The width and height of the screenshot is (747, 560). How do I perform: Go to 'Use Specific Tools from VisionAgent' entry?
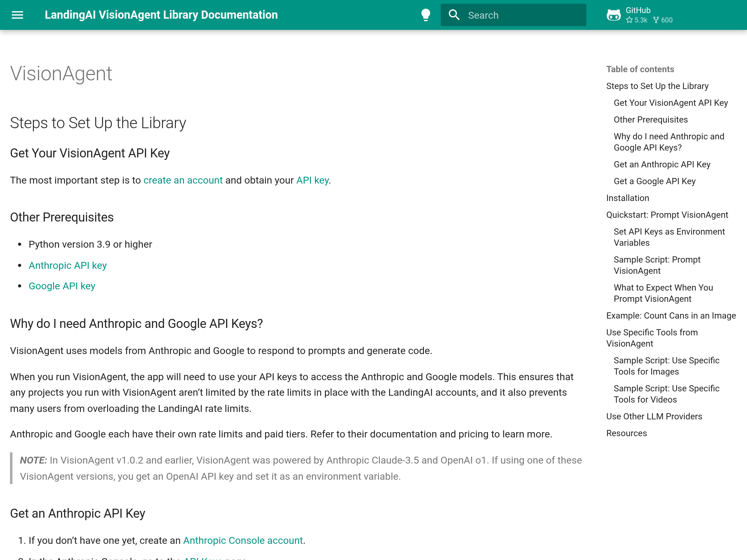pos(652,338)
